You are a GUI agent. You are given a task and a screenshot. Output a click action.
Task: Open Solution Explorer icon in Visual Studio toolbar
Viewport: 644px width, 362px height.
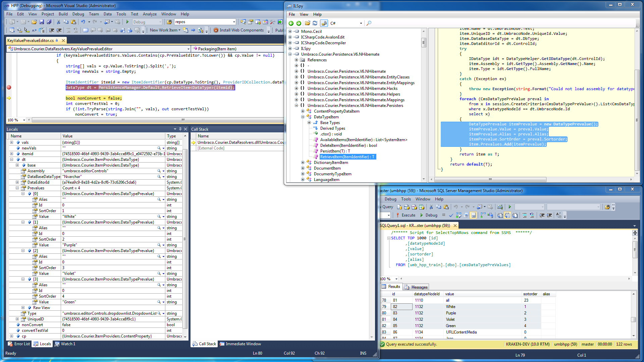pos(243,22)
